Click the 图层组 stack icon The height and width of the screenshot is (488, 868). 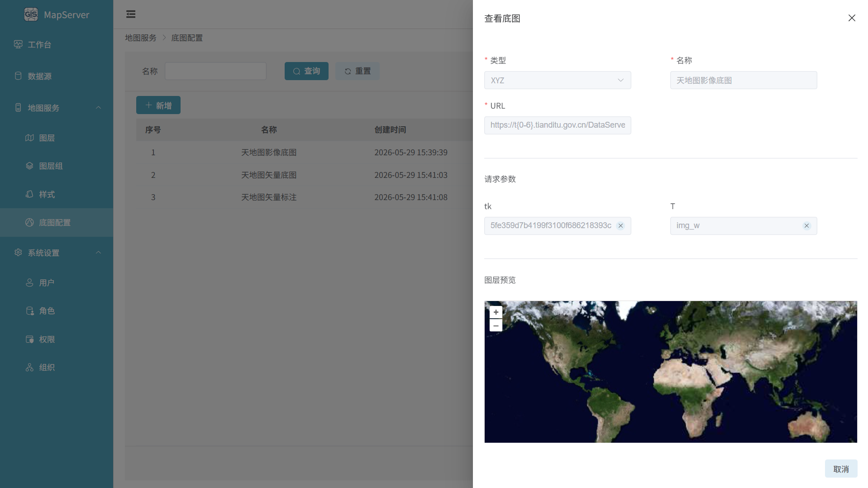coord(29,166)
